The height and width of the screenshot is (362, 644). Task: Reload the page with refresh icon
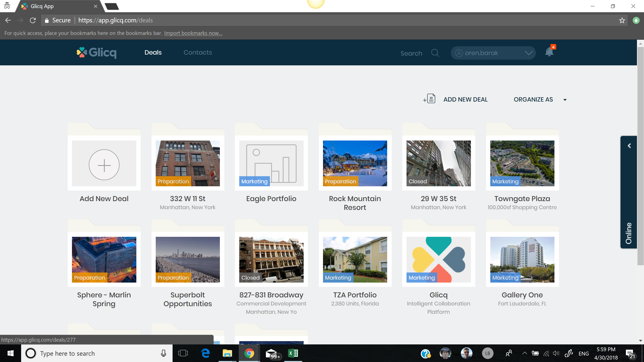pyautogui.click(x=33, y=20)
